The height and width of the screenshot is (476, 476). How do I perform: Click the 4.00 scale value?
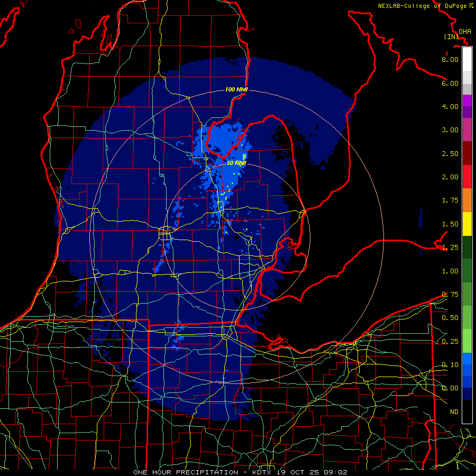point(450,106)
